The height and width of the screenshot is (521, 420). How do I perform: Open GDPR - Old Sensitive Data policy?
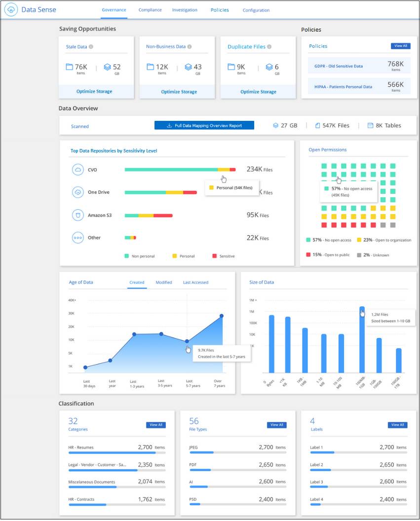point(339,66)
